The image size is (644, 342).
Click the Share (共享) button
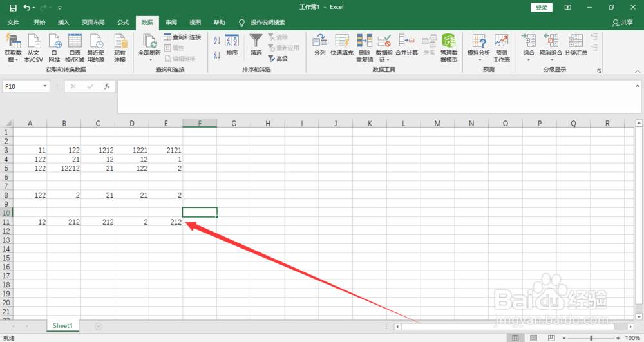pyautogui.click(x=622, y=23)
